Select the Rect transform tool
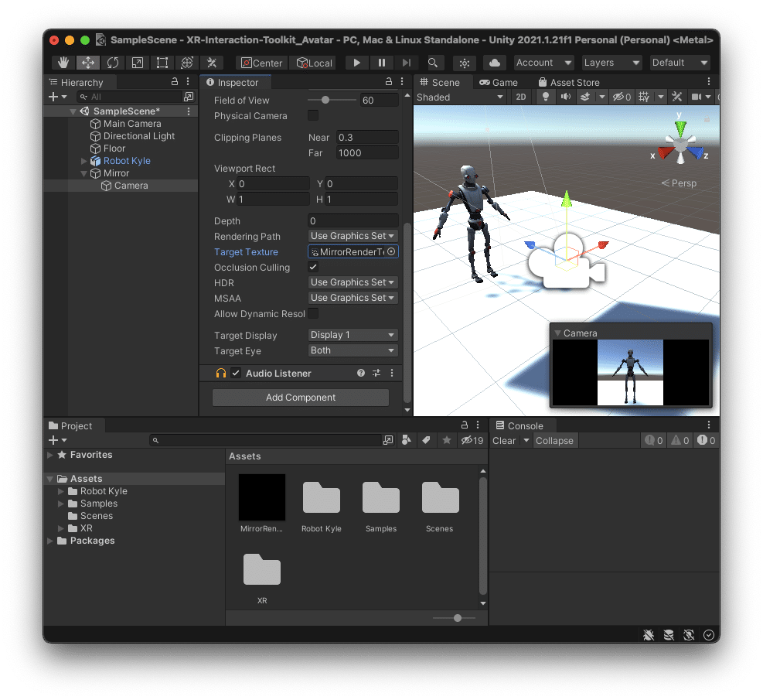The height and width of the screenshot is (700, 763). (x=162, y=63)
